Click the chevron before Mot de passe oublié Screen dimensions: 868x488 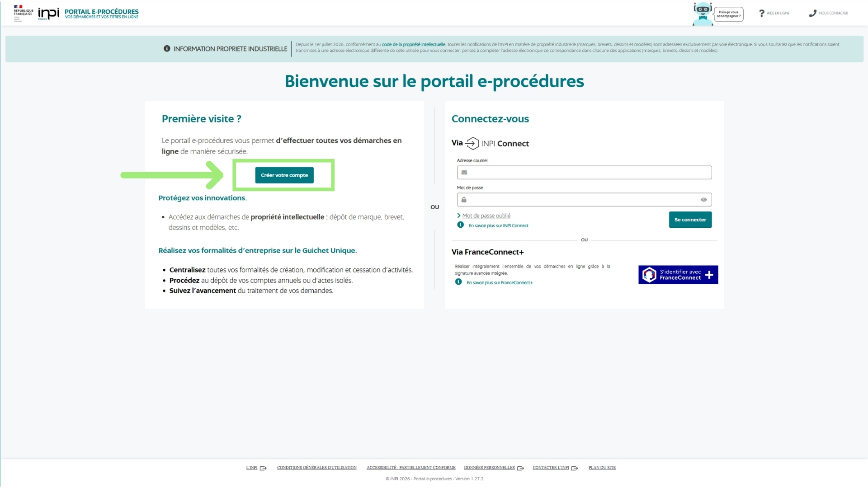(x=459, y=216)
